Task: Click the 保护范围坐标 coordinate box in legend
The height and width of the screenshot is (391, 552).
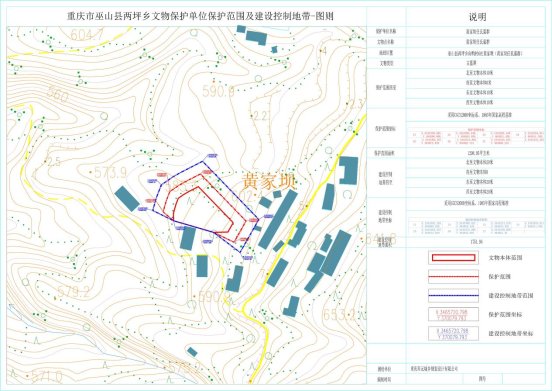Action: tap(453, 315)
